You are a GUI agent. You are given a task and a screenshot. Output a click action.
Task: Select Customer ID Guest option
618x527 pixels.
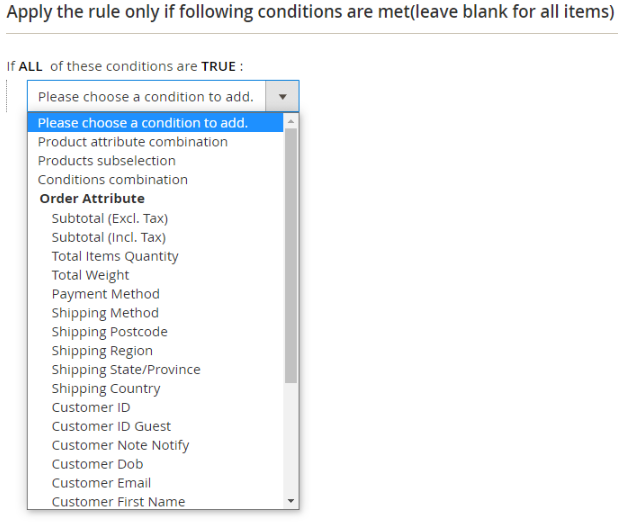(111, 427)
